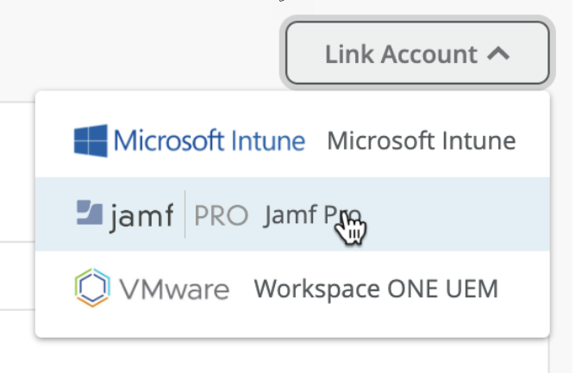
Task: Click the highlighted row in the dropdown
Action: tap(448, 214)
